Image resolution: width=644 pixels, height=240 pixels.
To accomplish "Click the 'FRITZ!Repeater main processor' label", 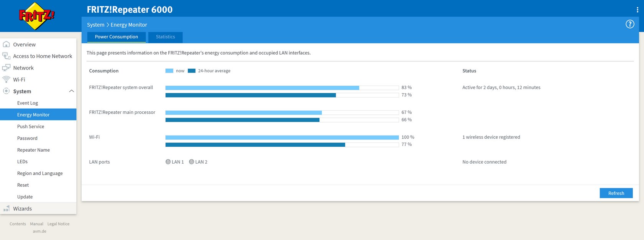I will click(122, 113).
